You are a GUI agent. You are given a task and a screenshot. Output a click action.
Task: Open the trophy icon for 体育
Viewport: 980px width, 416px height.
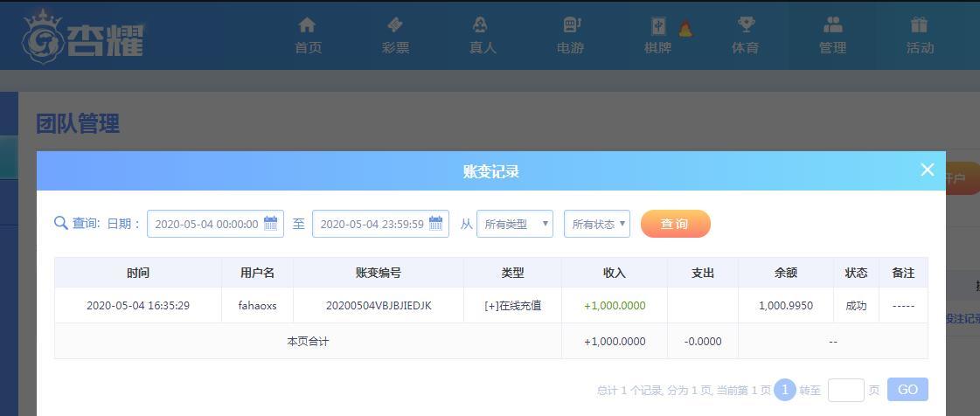coord(745,24)
